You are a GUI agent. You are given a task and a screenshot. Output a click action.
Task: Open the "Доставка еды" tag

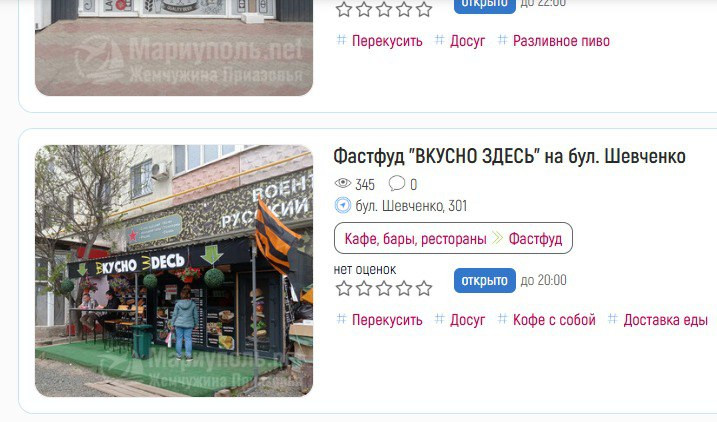coord(665,320)
